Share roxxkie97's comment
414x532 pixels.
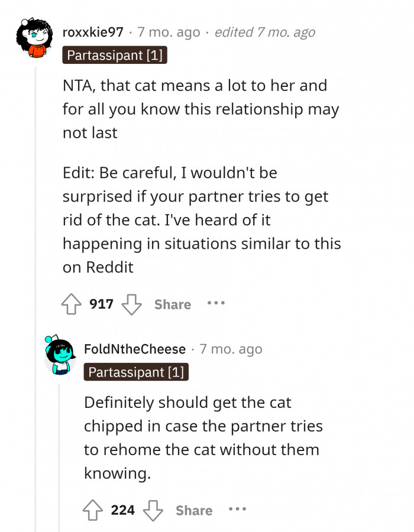[x=172, y=304]
